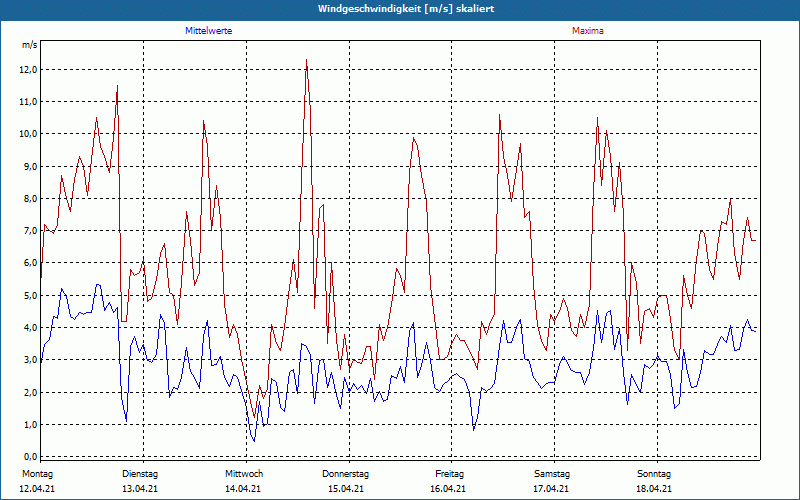Viewport: 800px width, 500px height.
Task: Click the 0,0 y-axis value
Action: point(30,457)
